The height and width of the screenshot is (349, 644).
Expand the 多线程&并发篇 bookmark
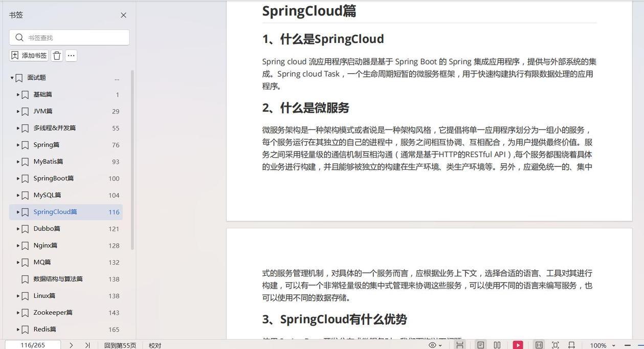click(18, 128)
